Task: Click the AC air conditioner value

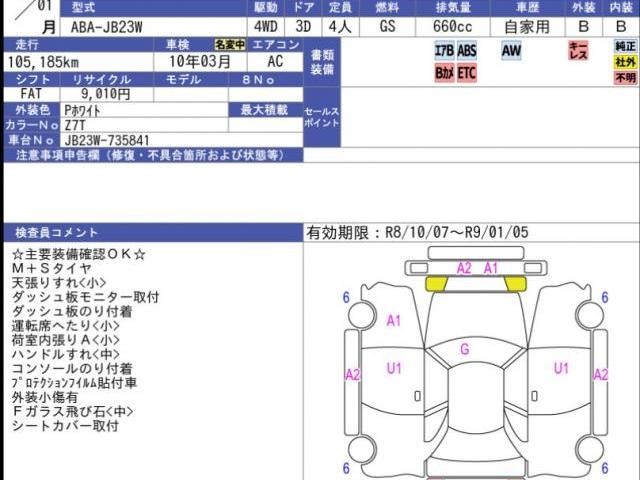Action: pyautogui.click(x=275, y=62)
